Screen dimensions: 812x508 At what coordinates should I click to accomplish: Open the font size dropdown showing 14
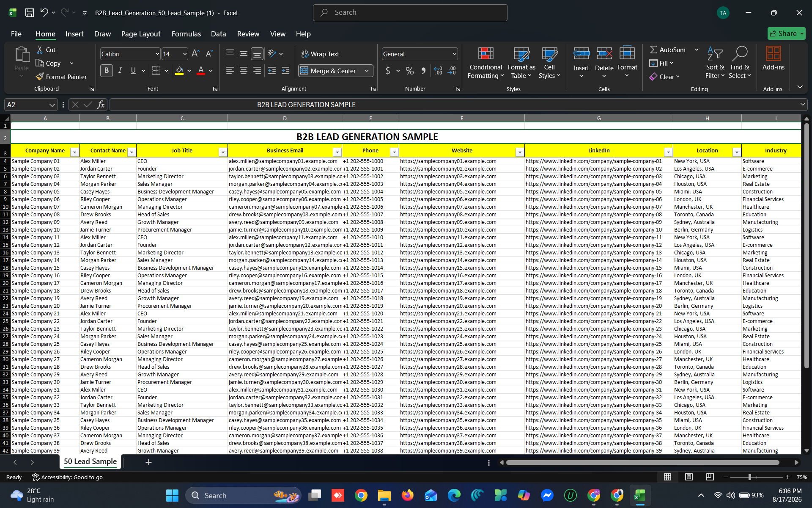(x=185, y=54)
